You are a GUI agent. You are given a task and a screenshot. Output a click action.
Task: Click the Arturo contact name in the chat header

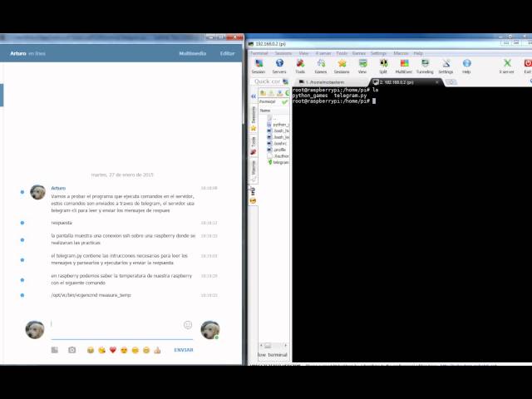18,53
